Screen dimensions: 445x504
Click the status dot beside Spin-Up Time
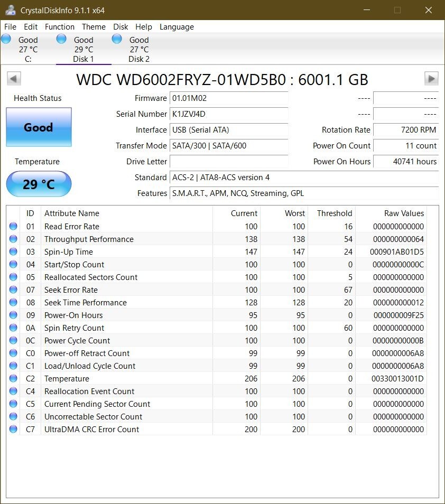click(x=13, y=251)
